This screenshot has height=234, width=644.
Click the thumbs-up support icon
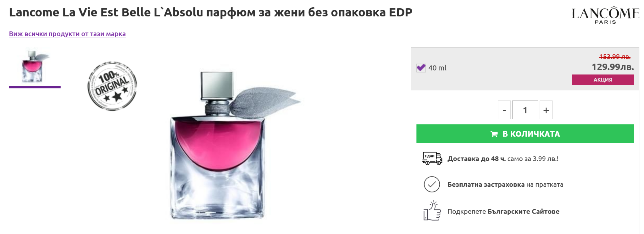(x=432, y=211)
